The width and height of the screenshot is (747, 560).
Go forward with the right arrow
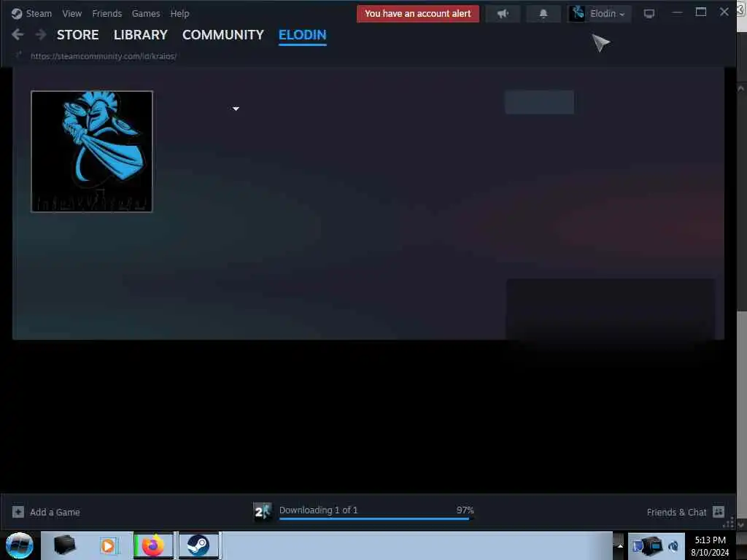(x=41, y=34)
